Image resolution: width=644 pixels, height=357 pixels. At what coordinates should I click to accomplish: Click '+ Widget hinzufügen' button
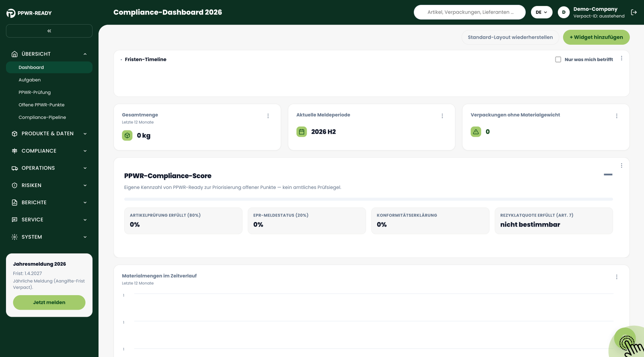(x=596, y=37)
